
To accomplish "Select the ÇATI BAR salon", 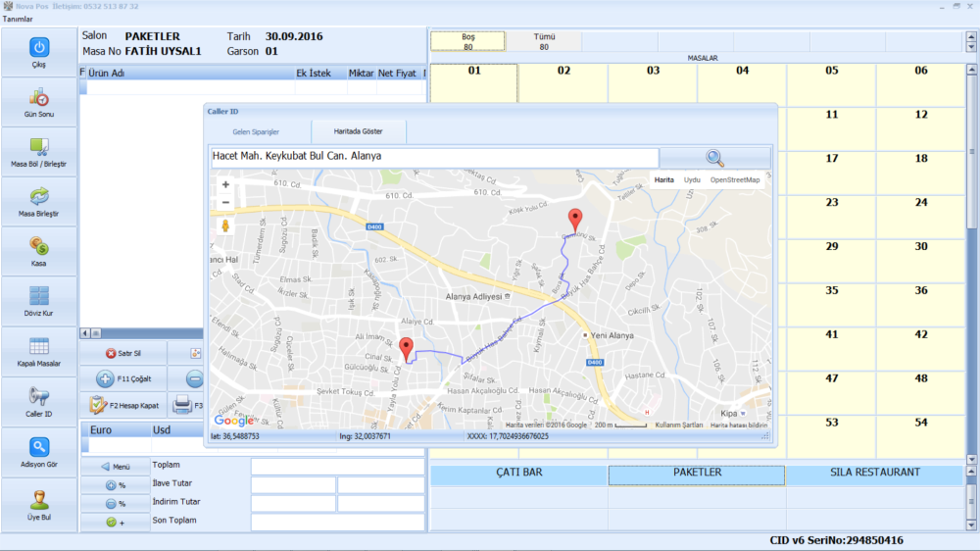I will click(x=518, y=474).
